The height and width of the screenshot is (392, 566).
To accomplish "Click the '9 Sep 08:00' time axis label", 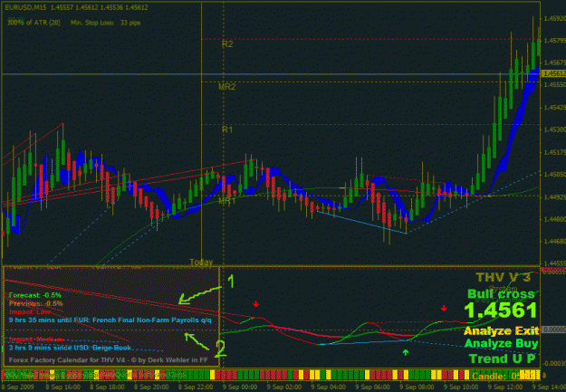I will click(x=416, y=387).
